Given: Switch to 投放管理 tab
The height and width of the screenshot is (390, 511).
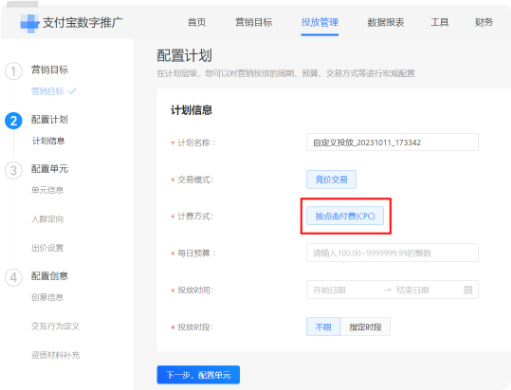Looking at the screenshot, I should click(320, 22).
